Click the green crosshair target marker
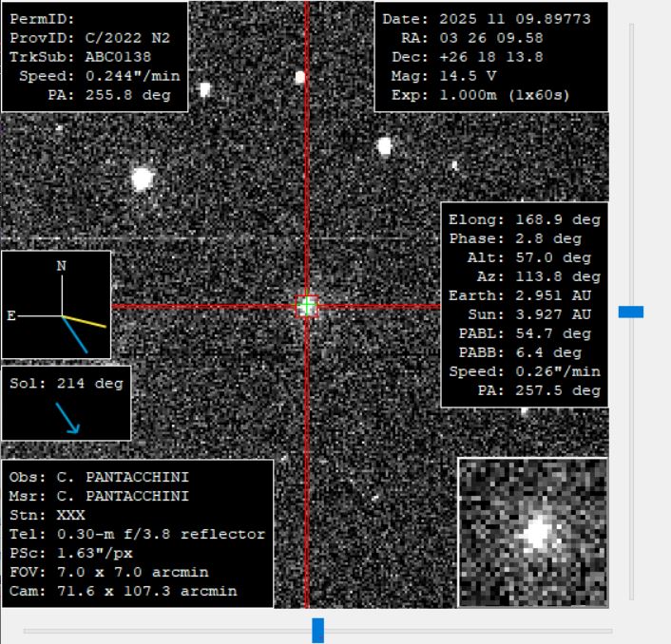This screenshot has width=671, height=644. click(x=306, y=306)
